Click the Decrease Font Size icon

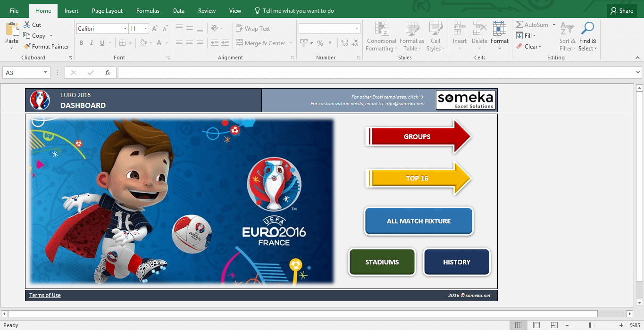(165, 29)
